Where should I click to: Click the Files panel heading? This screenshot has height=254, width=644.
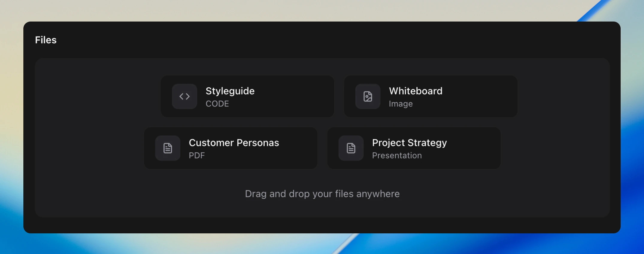[x=46, y=40]
